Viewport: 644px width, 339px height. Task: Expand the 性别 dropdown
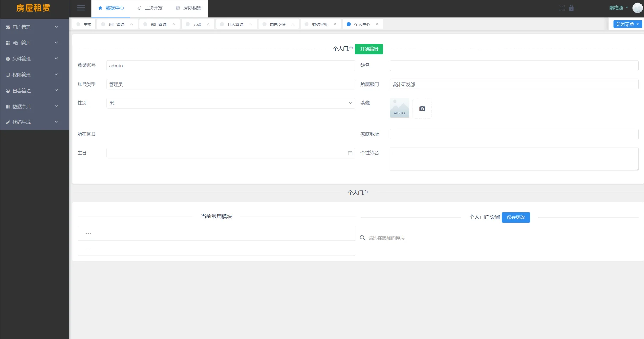click(x=349, y=103)
